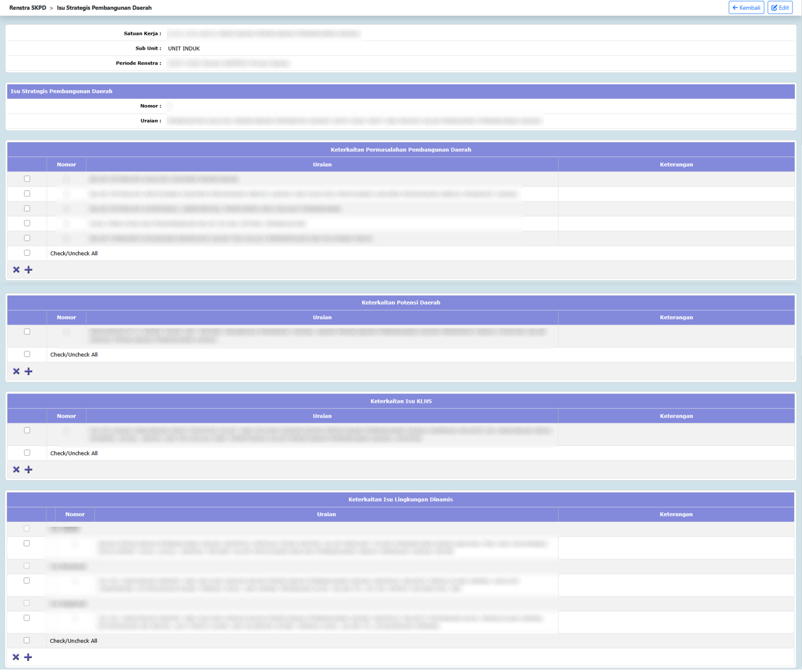
Task: Toggle Check/Uncheck All in Isu Lingkungan Dinamis table
Action: 27,640
